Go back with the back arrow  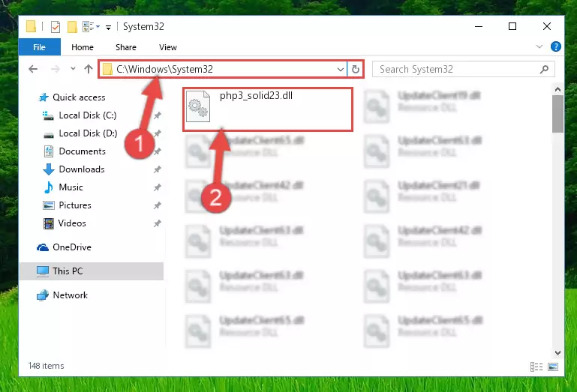tap(33, 69)
